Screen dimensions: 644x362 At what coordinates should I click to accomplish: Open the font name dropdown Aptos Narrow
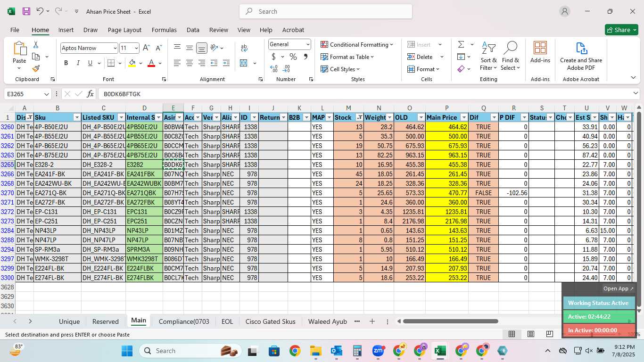(115, 48)
